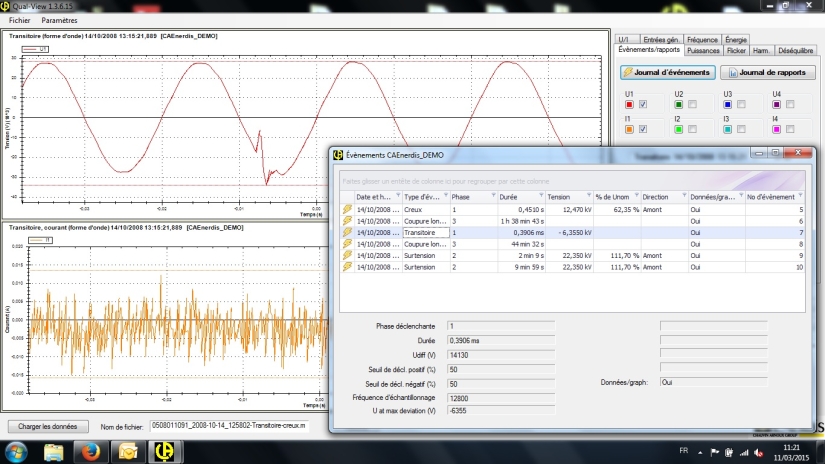This screenshot has width=825, height=464.
Task: Enable the I3 channel checkbox
Action: click(741, 129)
